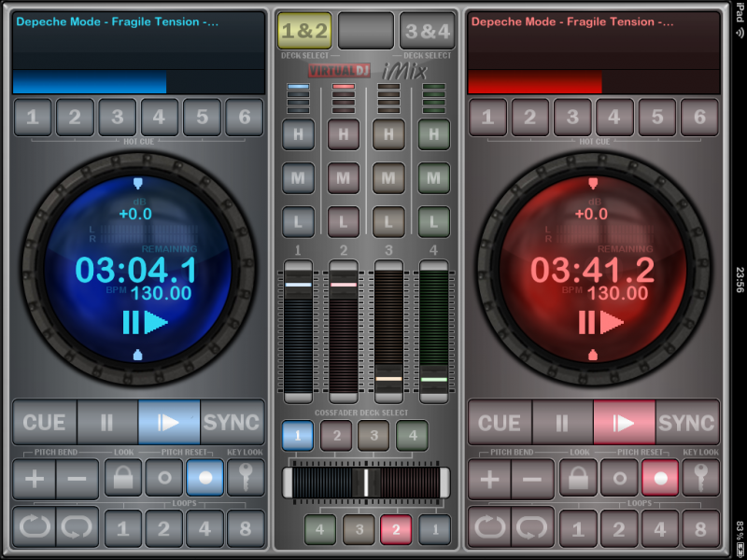
Task: Hit SYNC on the blue left deck
Action: [232, 423]
